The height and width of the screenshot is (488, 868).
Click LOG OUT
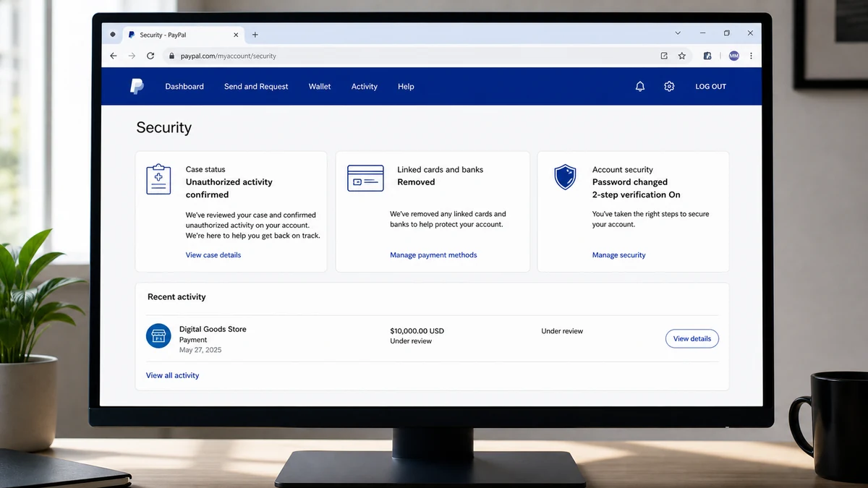coord(710,87)
